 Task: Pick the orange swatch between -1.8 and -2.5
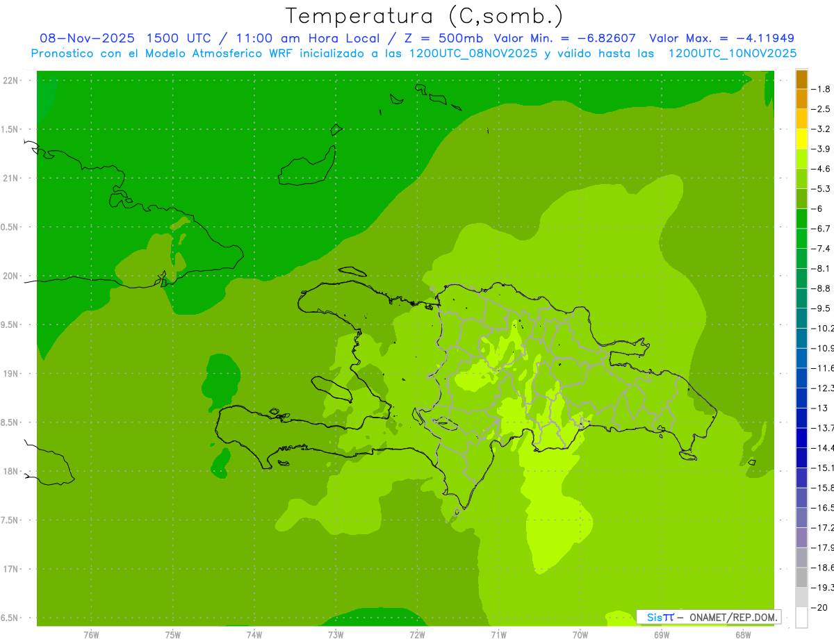click(x=801, y=99)
